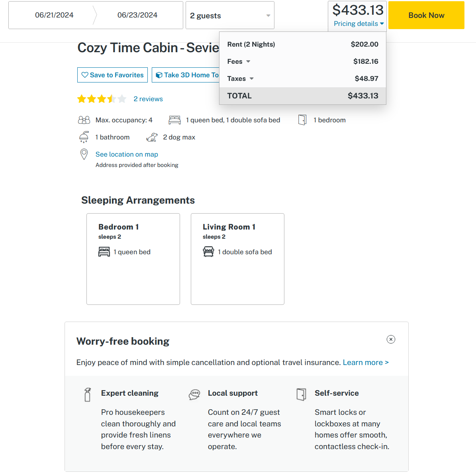Collapse the Pricing details dropdown
The image size is (476, 475).
pos(358,24)
